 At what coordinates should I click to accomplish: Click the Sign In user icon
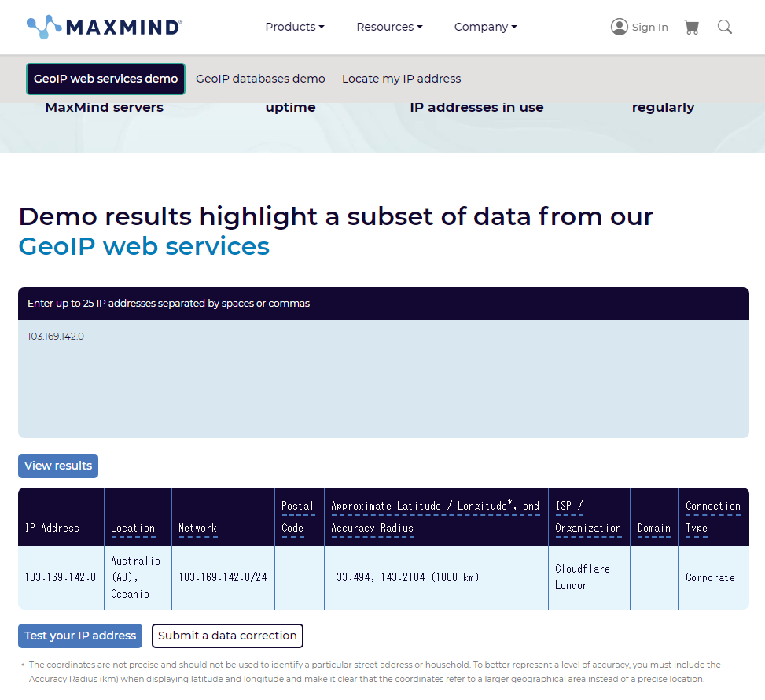coord(619,27)
